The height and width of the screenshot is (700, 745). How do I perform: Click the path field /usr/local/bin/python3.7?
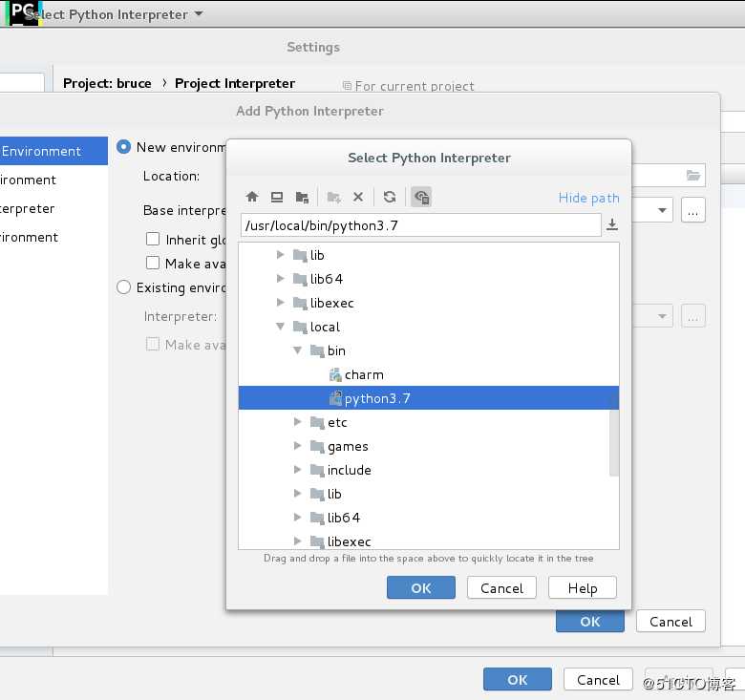pyautogui.click(x=421, y=224)
